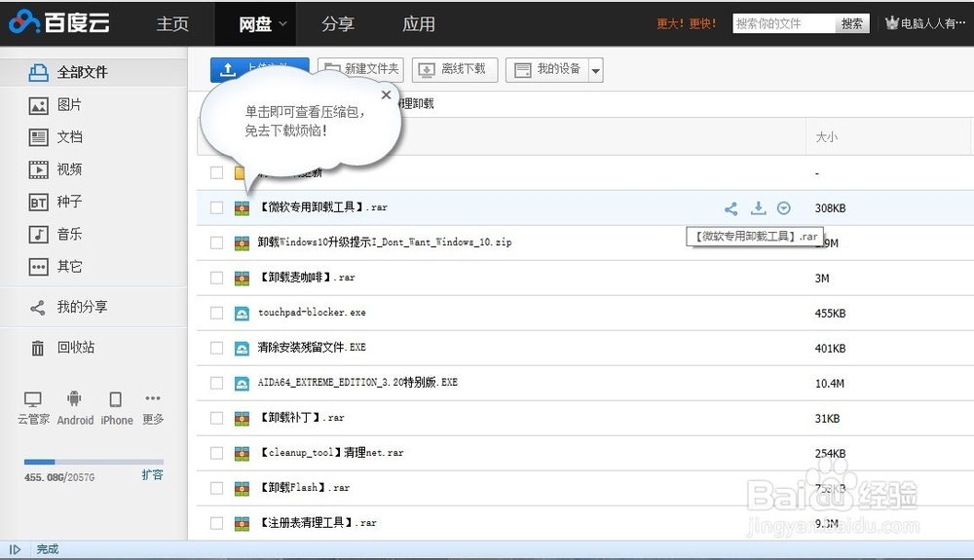
Task: Open file 【卸载补丁】.rar
Action: pyautogui.click(x=301, y=418)
